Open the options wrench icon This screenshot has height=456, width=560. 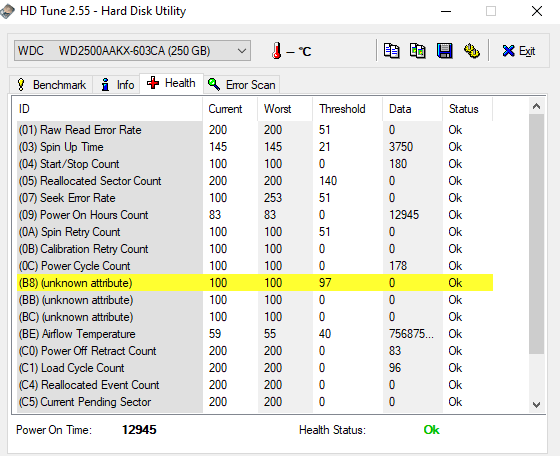coord(471,51)
